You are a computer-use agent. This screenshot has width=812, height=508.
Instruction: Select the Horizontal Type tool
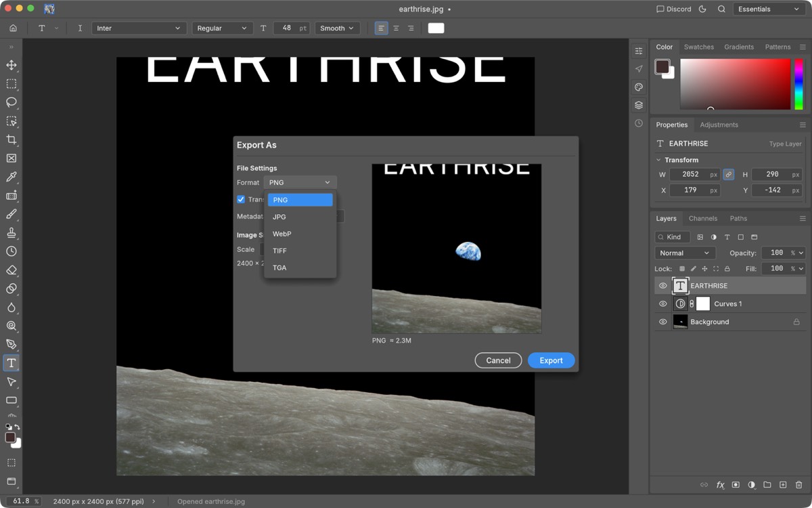pyautogui.click(x=12, y=363)
